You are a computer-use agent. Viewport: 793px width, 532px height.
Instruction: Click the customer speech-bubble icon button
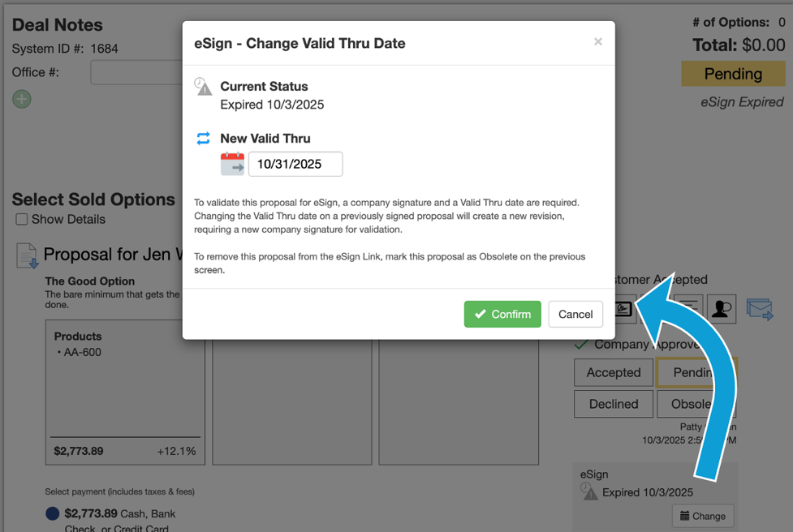(x=722, y=309)
